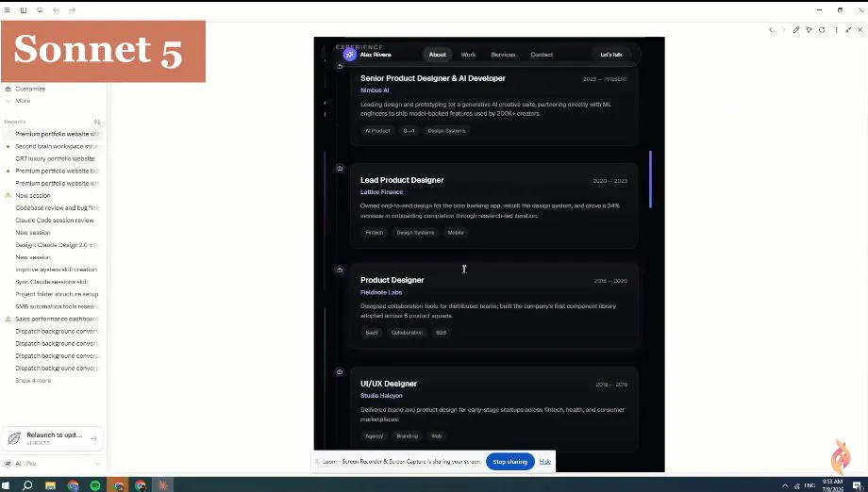Click the preview page scrollbar thumb
This screenshot has height=492, width=868.
(650, 179)
